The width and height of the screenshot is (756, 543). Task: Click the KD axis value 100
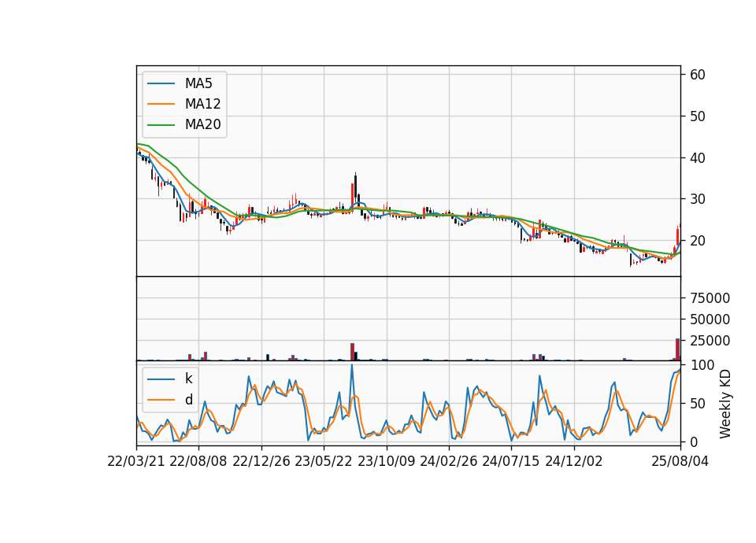tap(702, 365)
